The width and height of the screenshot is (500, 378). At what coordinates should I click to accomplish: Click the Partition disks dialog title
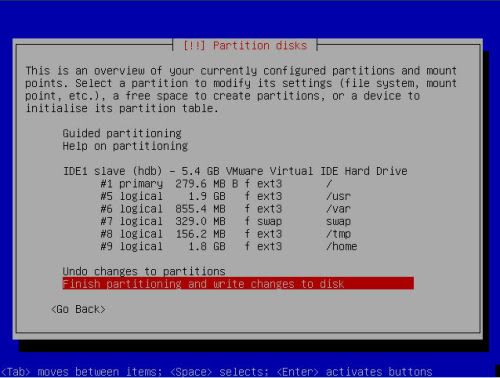(245, 46)
